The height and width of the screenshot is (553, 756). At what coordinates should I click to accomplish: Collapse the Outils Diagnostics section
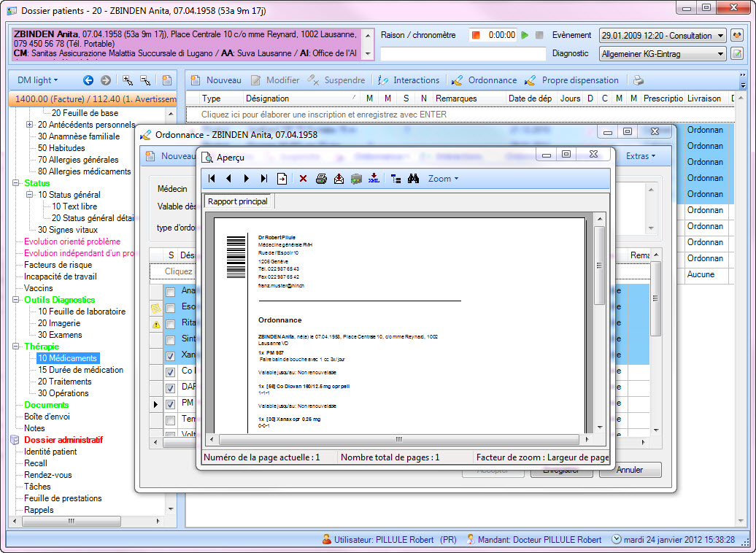pyautogui.click(x=15, y=300)
